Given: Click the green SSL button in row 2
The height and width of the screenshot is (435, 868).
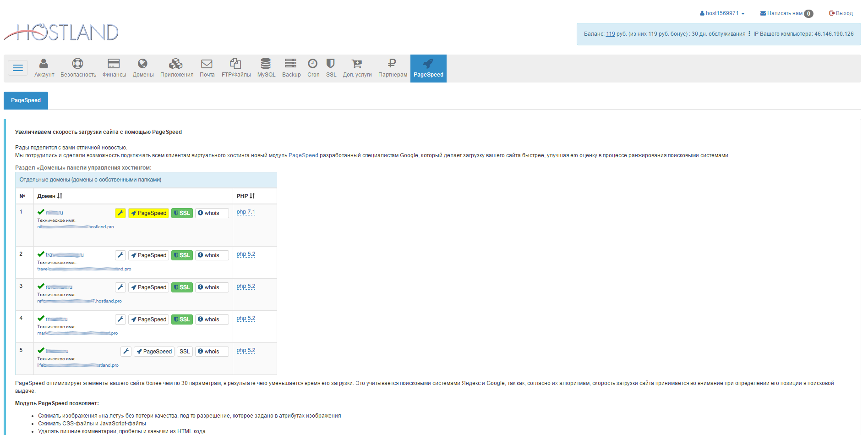Looking at the screenshot, I should coord(182,255).
